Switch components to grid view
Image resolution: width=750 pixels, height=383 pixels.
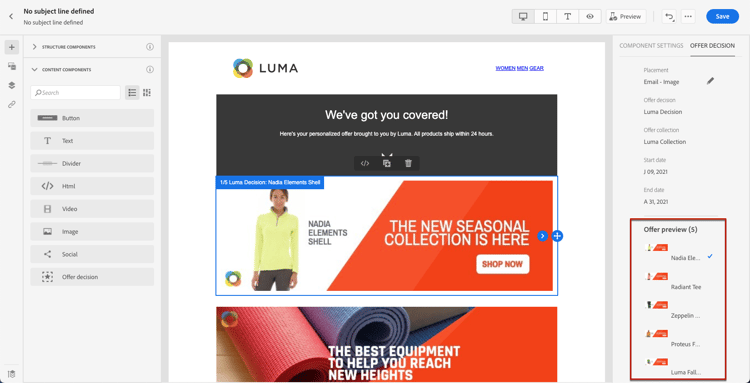point(147,92)
